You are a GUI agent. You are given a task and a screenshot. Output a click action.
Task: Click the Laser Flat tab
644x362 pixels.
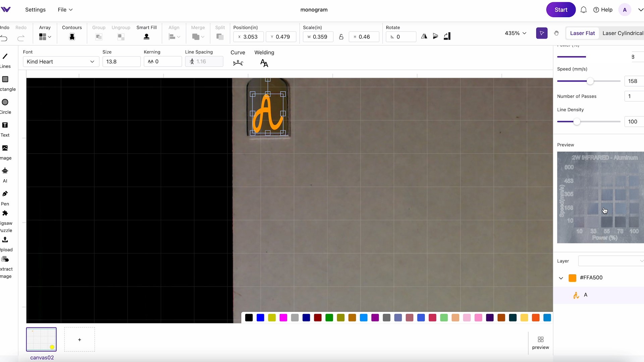click(x=583, y=33)
